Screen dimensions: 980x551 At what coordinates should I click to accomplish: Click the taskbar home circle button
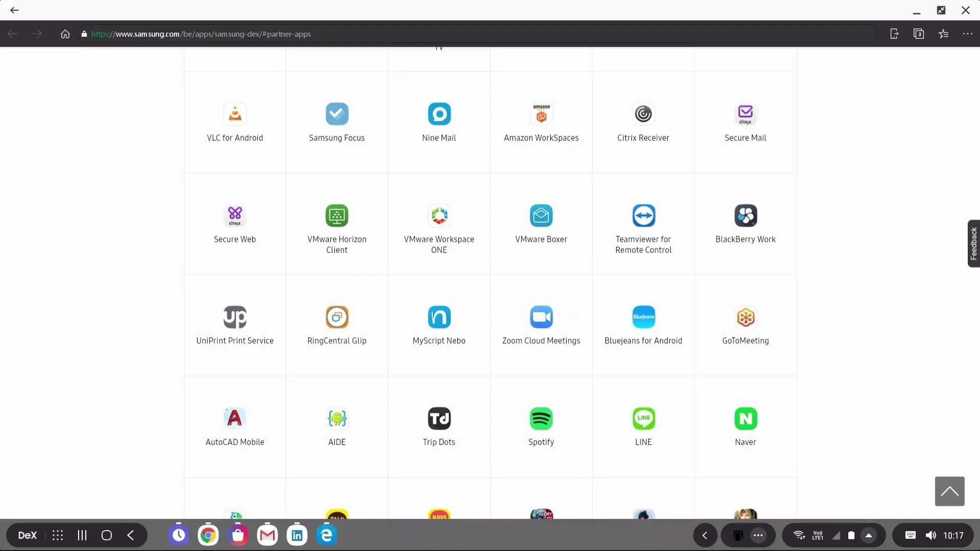coord(107,535)
